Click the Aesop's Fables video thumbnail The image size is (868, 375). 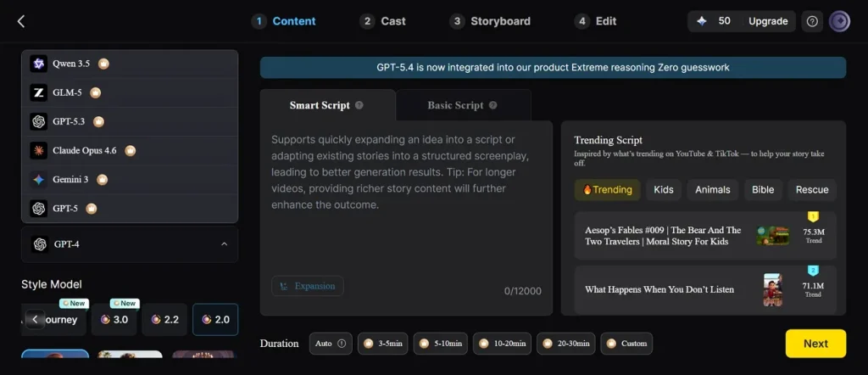click(x=773, y=235)
